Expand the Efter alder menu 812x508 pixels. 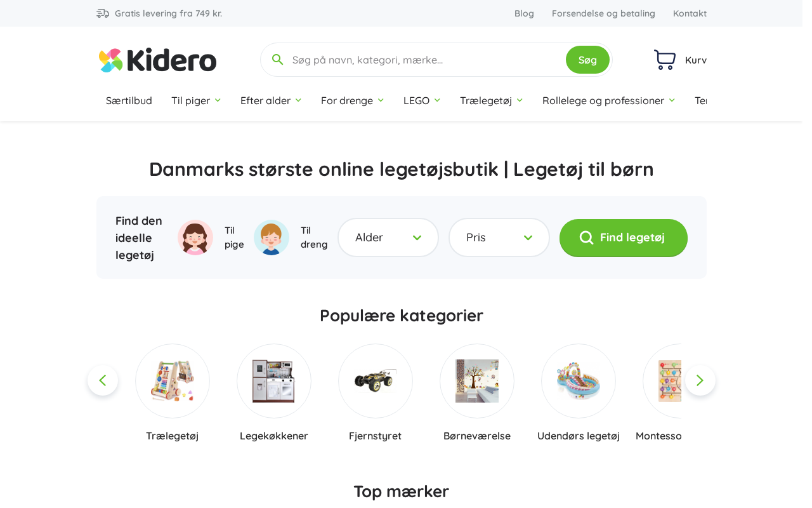[271, 100]
